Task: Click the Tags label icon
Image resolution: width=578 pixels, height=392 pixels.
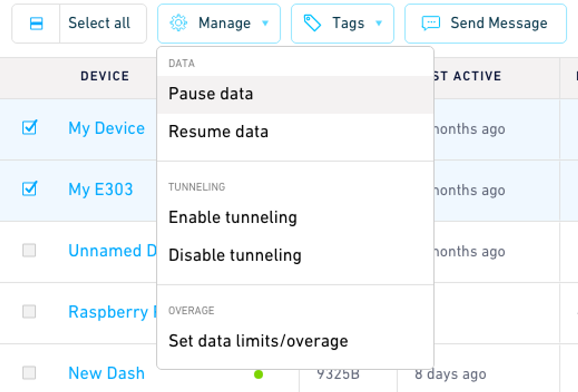Action: pyautogui.click(x=312, y=23)
